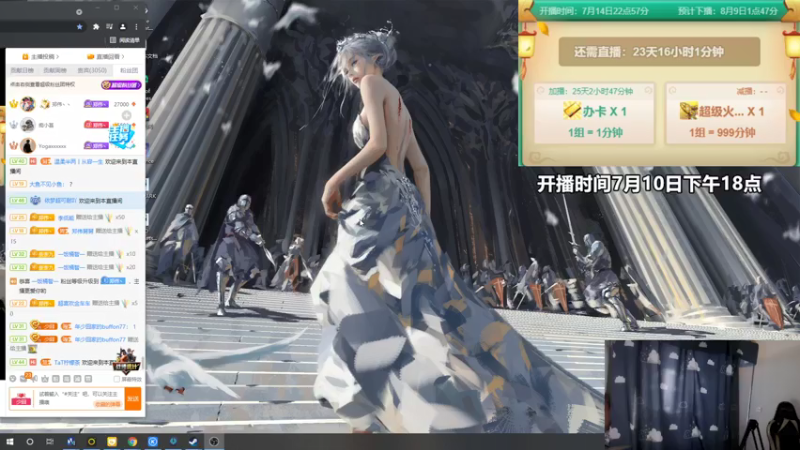Open the second-ranked fan's avatar

pos(28,125)
